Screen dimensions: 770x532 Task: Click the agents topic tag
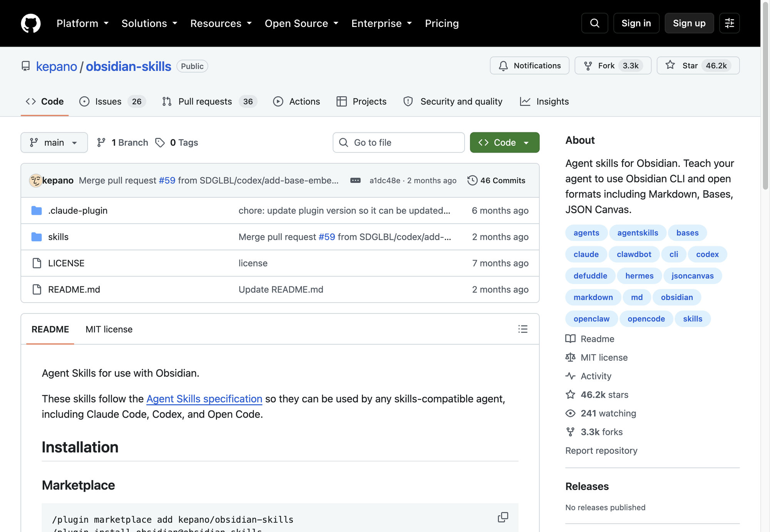click(586, 233)
